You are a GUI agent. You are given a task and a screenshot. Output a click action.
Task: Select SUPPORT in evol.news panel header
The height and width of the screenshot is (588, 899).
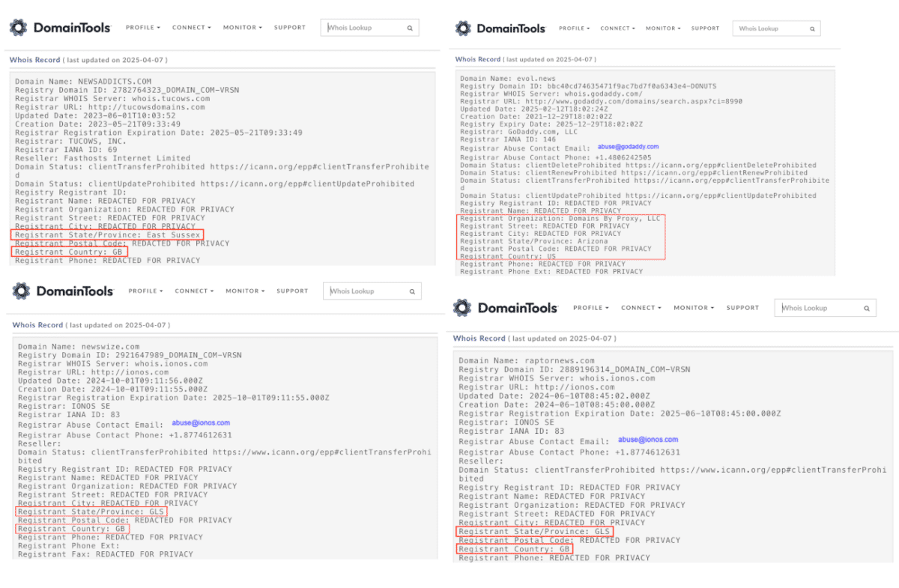[x=705, y=28]
